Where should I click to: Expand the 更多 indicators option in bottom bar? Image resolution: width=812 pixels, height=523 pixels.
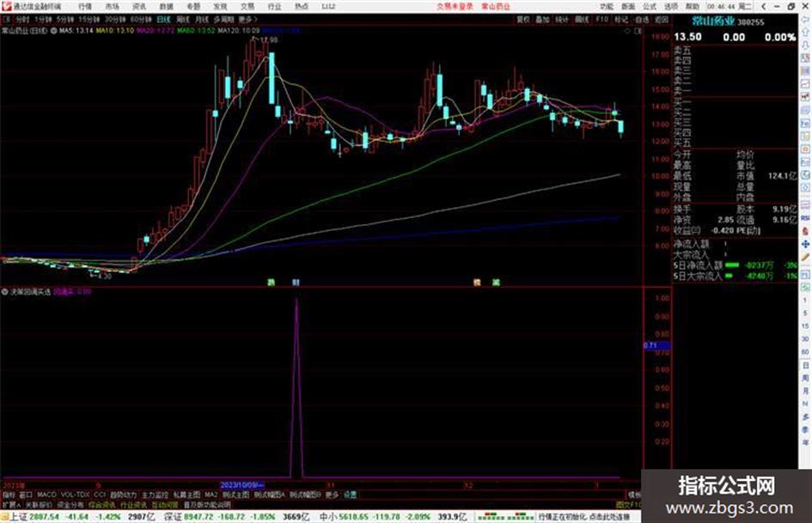[332, 495]
